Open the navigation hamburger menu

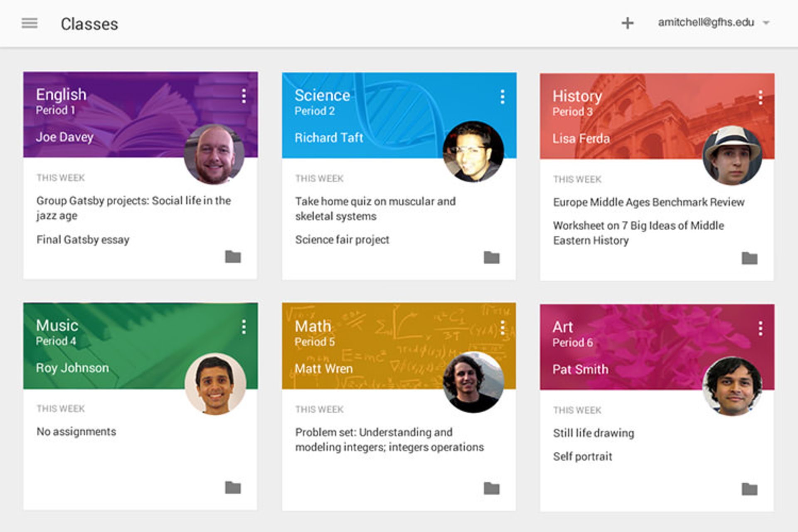click(29, 23)
